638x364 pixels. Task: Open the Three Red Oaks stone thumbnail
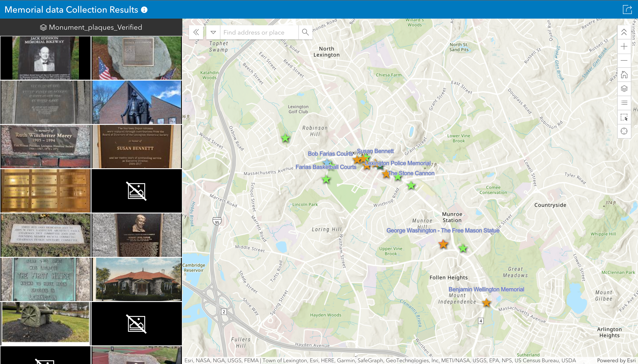(45, 235)
